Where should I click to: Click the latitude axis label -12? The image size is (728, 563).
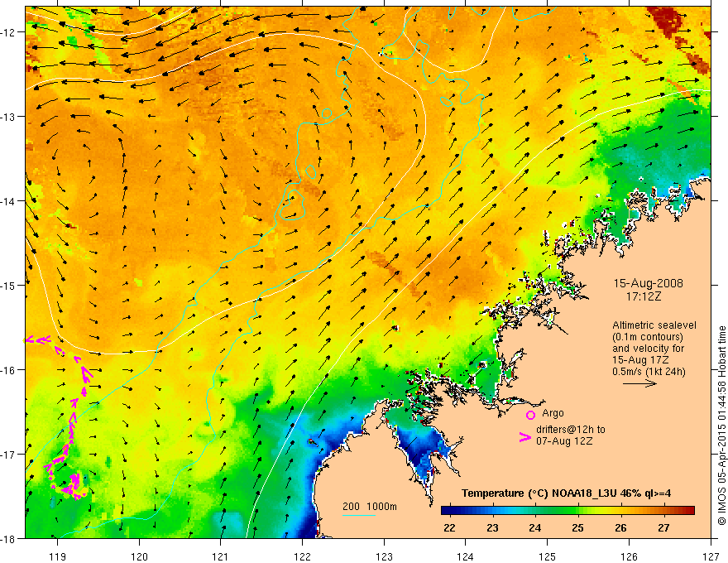pos(7,32)
